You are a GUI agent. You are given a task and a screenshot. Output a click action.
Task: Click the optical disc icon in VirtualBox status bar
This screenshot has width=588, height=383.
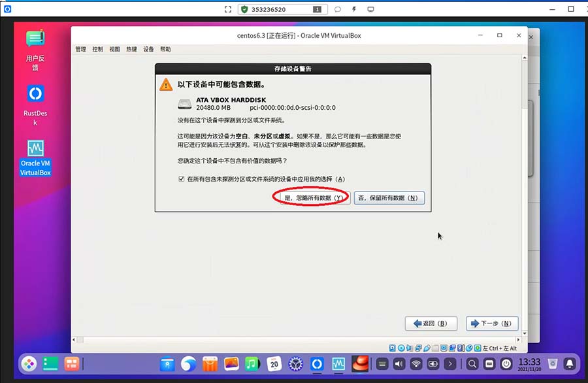click(x=401, y=348)
